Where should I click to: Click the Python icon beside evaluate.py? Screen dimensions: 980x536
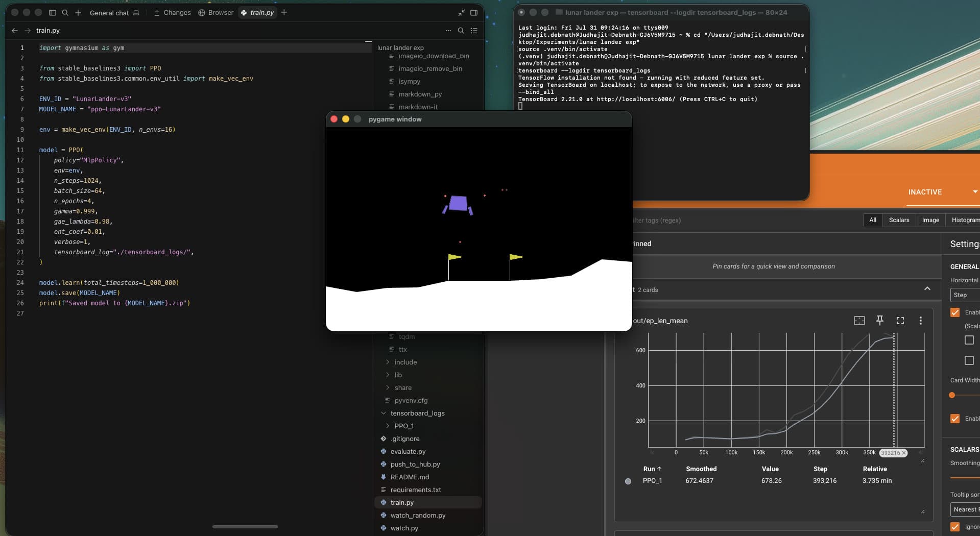384,451
